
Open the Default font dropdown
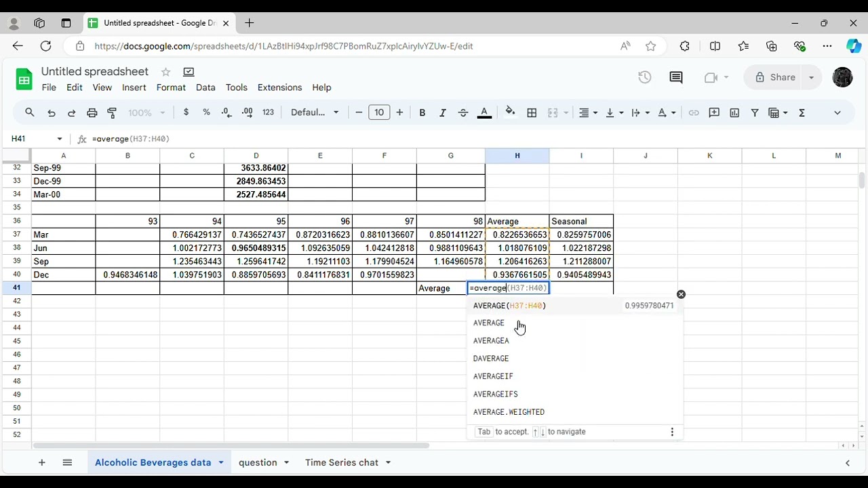pyautogui.click(x=315, y=113)
